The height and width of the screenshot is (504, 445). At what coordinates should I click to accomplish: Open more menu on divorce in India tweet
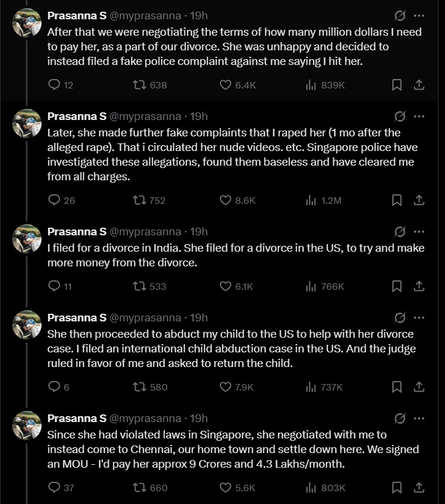tap(419, 232)
